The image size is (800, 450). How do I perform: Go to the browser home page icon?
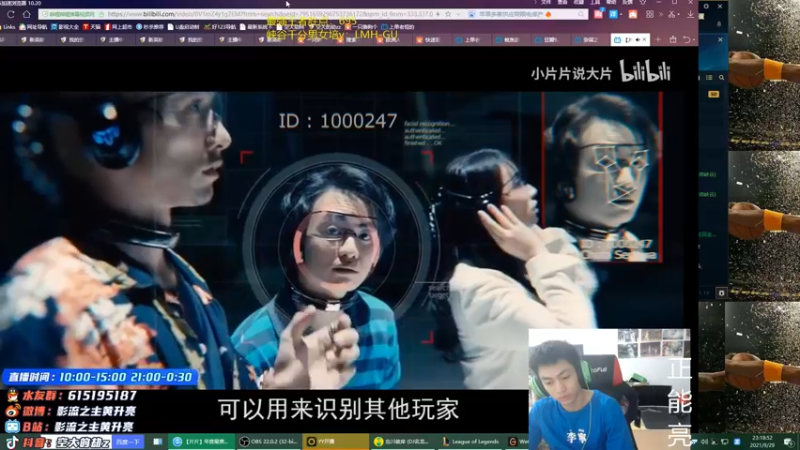[27, 14]
